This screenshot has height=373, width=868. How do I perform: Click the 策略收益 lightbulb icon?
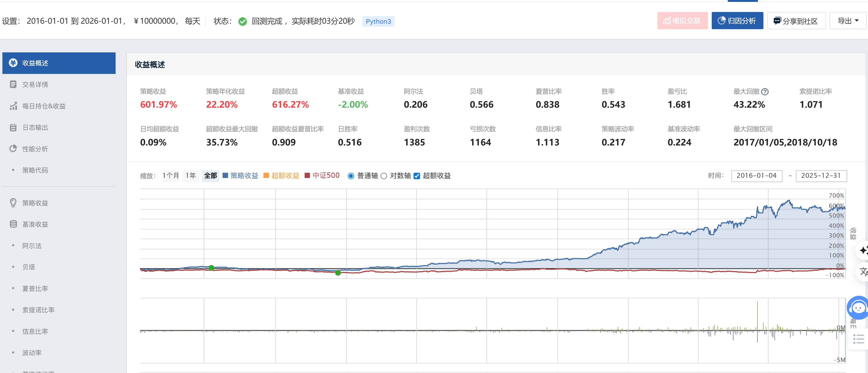[x=13, y=202]
